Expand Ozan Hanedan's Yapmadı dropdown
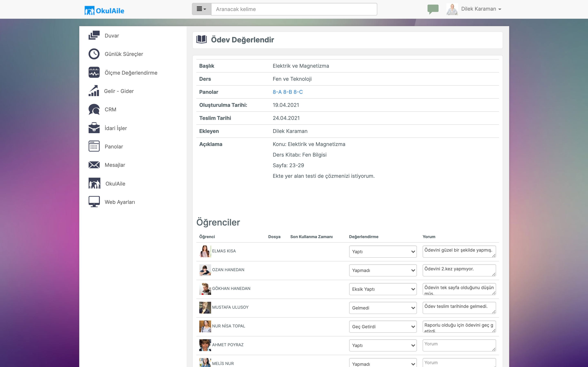Screen dimensions: 588x367 click(x=383, y=270)
